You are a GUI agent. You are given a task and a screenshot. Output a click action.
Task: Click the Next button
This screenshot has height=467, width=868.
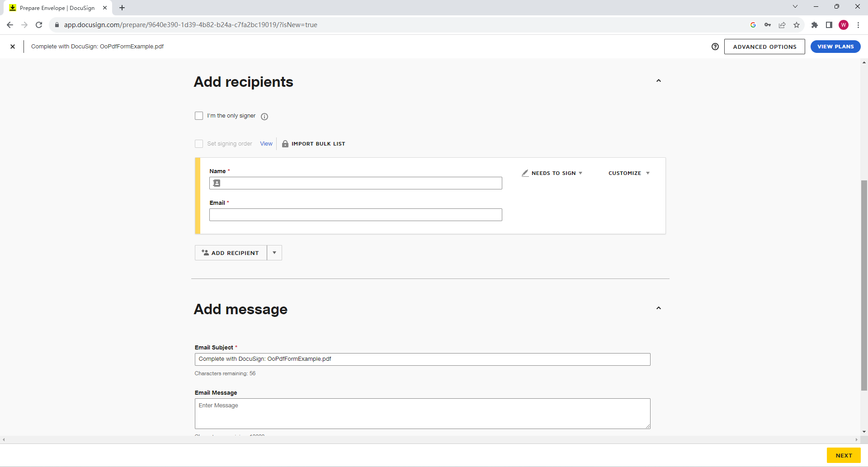(x=844, y=455)
